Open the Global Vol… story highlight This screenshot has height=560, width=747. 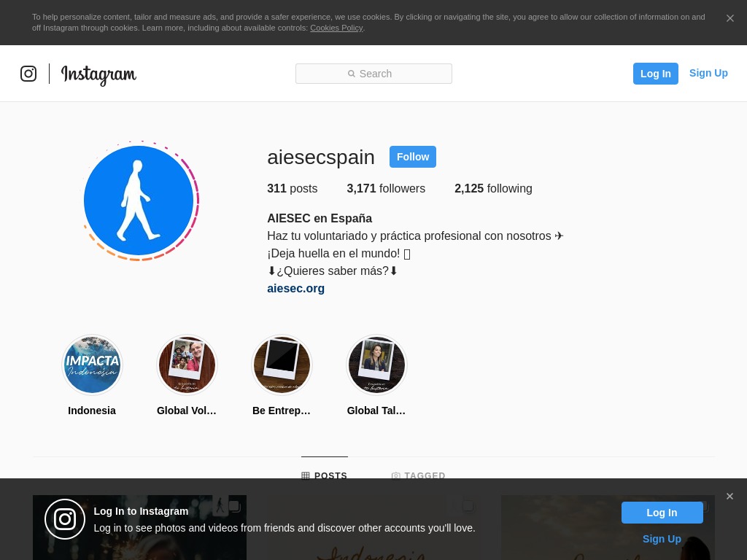(187, 365)
